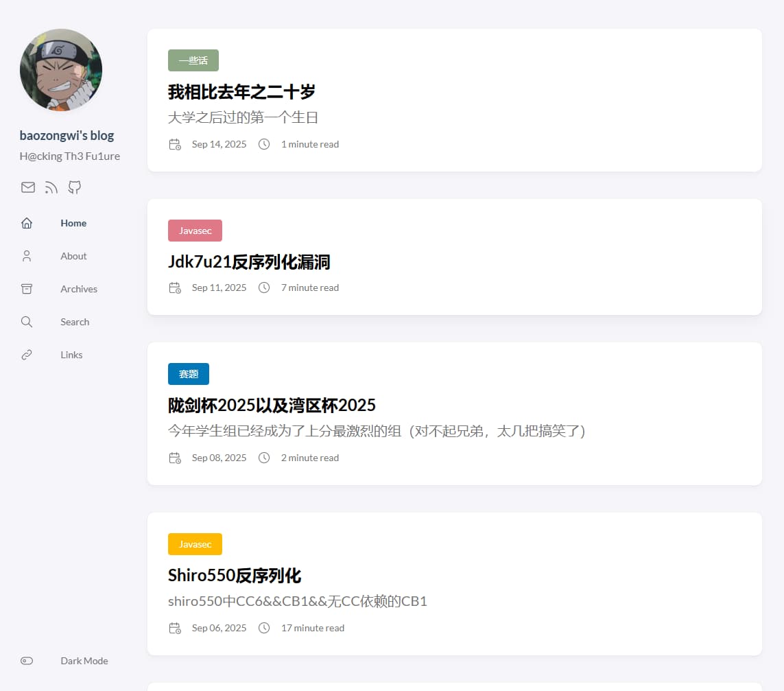Image resolution: width=784 pixels, height=691 pixels.
Task: Open the post 我相比去年之二十岁
Action: click(x=242, y=92)
